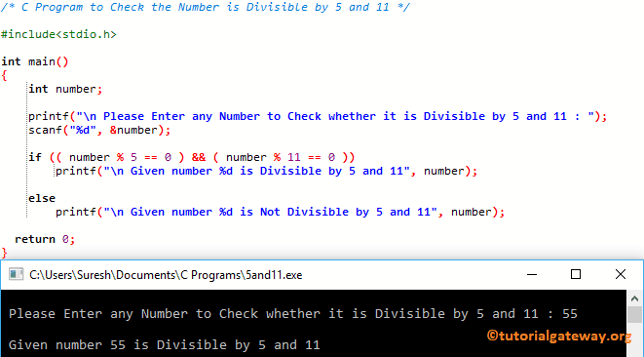Click the 'return 0;' line
The width and height of the screenshot is (644, 357).
(45, 239)
